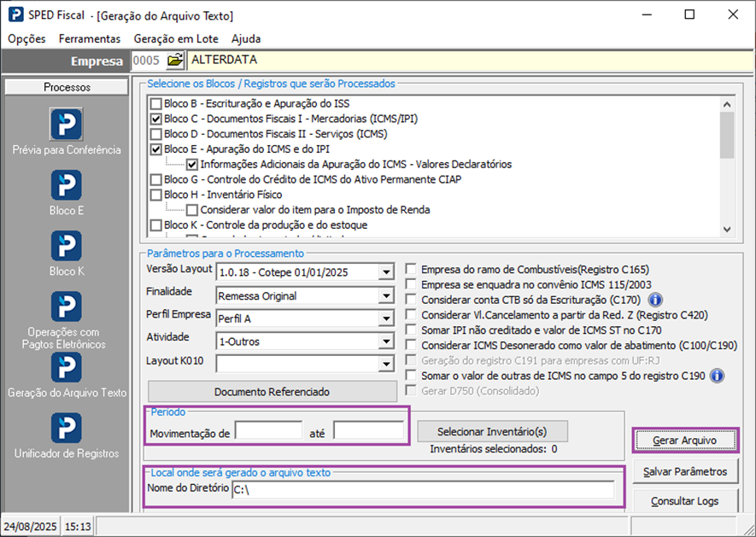This screenshot has width=756, height=537.
Task: Check Empresa do ramo de Combustíveis option
Action: [x=411, y=269]
